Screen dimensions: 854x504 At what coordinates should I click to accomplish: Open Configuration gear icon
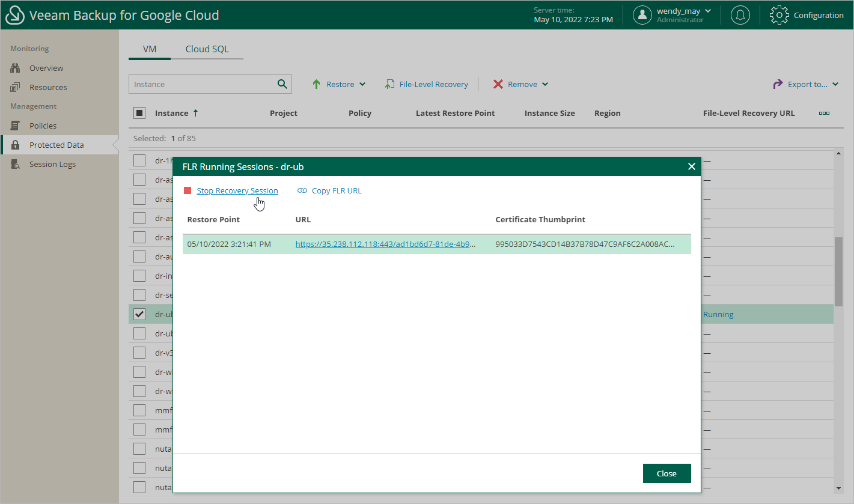[779, 15]
